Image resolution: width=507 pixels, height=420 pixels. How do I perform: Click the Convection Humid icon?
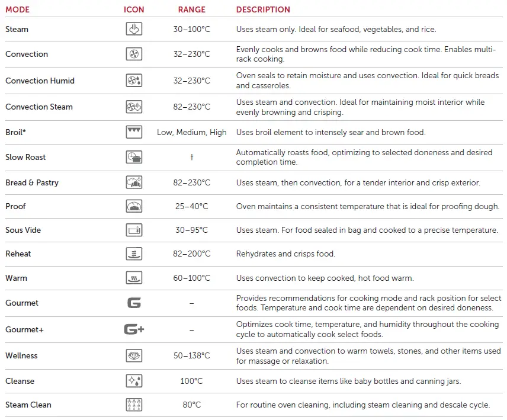click(134, 81)
